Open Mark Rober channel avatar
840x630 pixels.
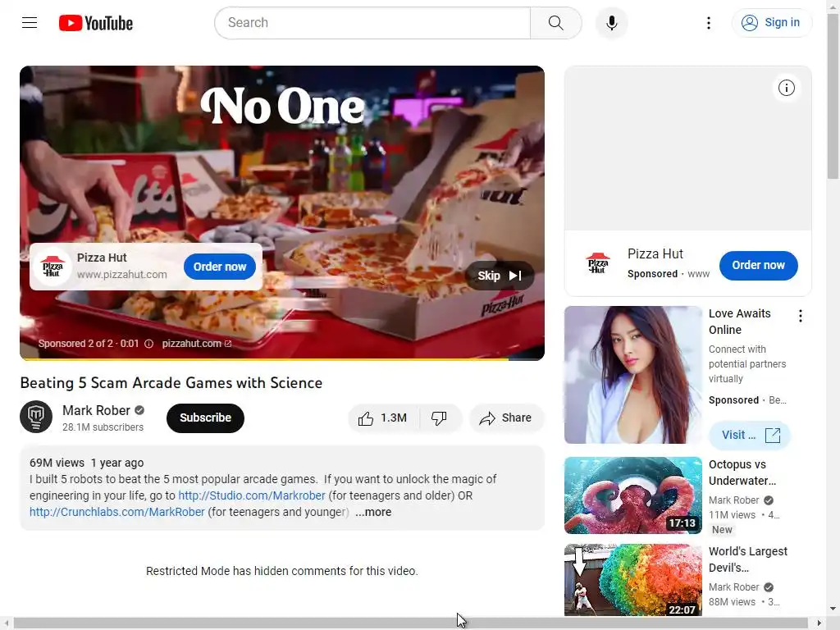coord(36,417)
